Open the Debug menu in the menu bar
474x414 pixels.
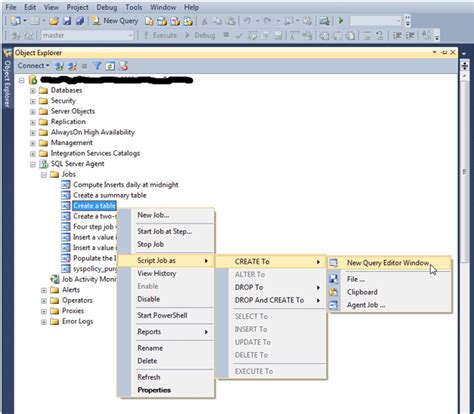pyautogui.click(x=107, y=7)
